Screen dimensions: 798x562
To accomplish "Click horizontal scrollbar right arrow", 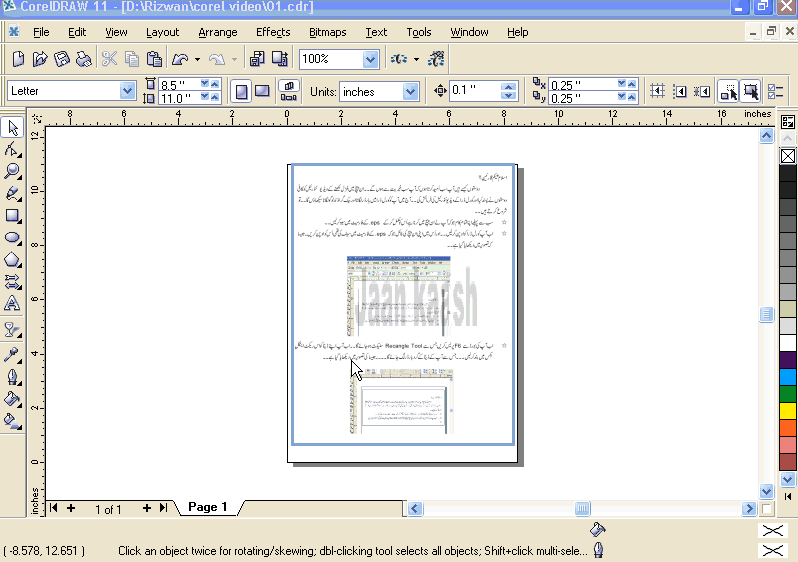I will [x=749, y=509].
